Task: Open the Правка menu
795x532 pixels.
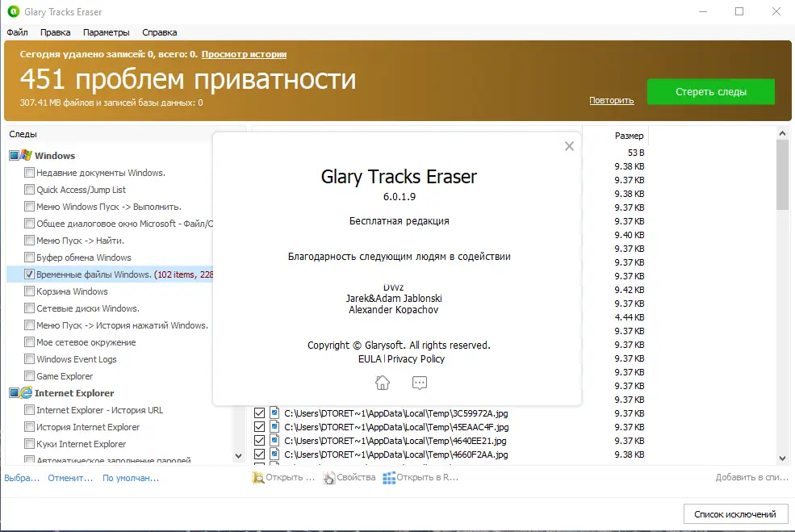Action: (x=55, y=32)
